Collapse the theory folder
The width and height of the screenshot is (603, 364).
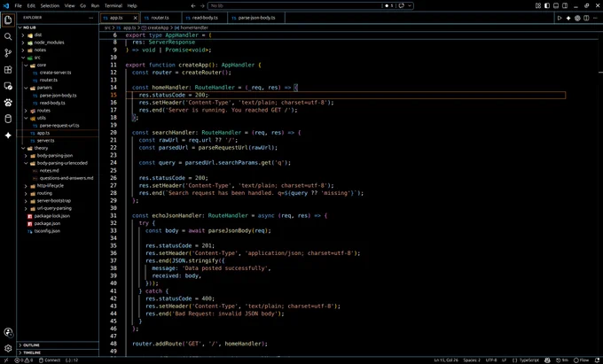tap(58, 148)
